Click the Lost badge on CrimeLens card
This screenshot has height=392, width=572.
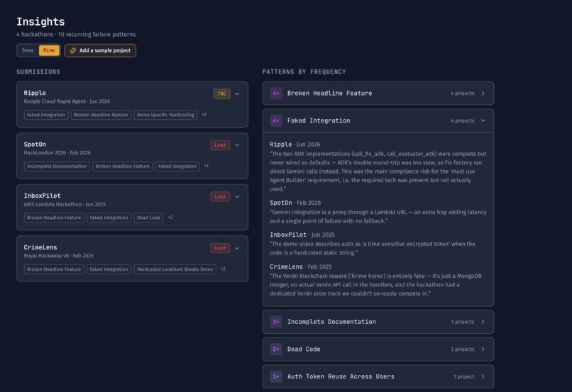(220, 248)
